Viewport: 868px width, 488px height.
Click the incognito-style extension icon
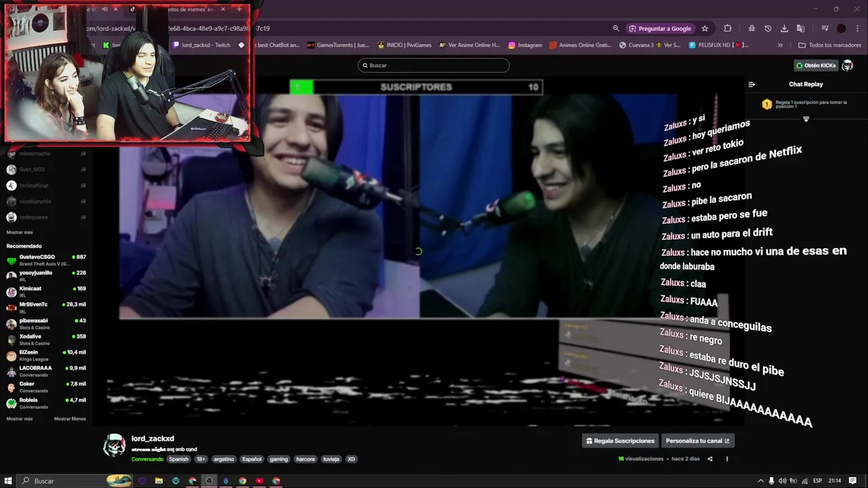(x=751, y=28)
